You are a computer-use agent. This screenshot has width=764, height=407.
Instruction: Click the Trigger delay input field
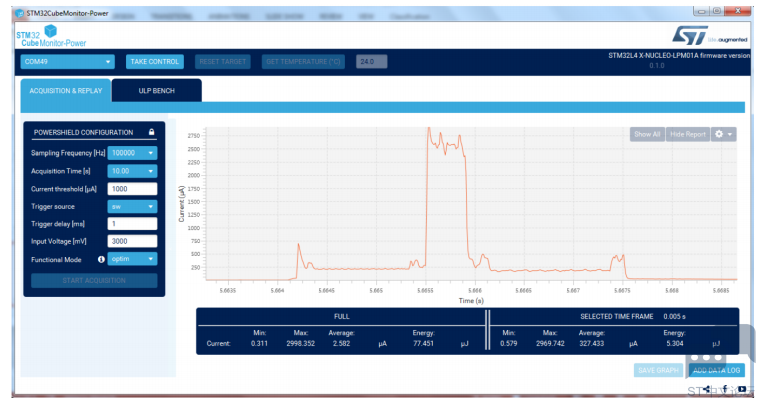point(132,224)
